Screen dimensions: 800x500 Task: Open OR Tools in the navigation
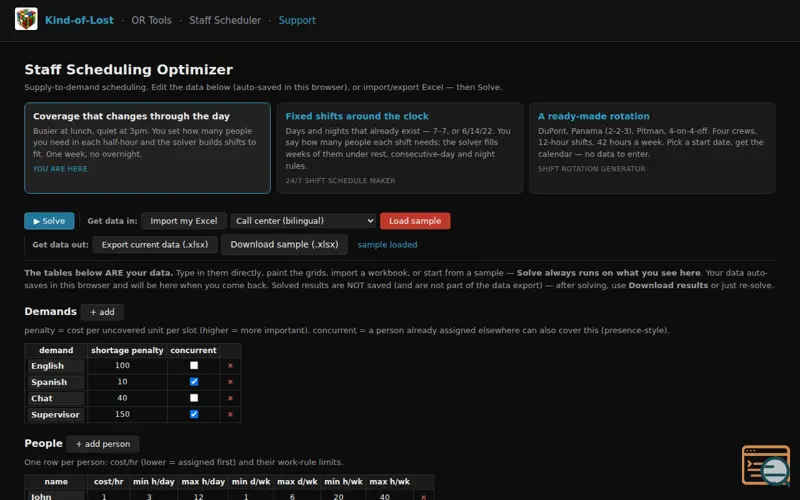tap(152, 20)
